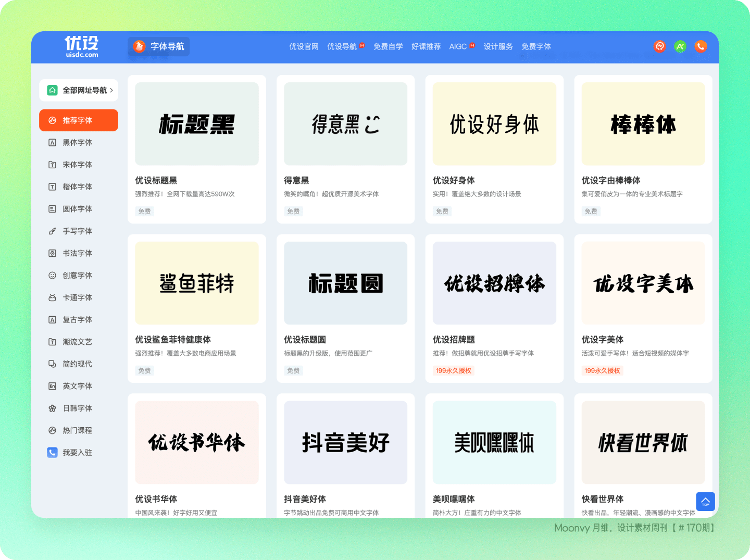Click the 圆体字体 sidebar icon
The image size is (750, 560).
click(x=52, y=209)
